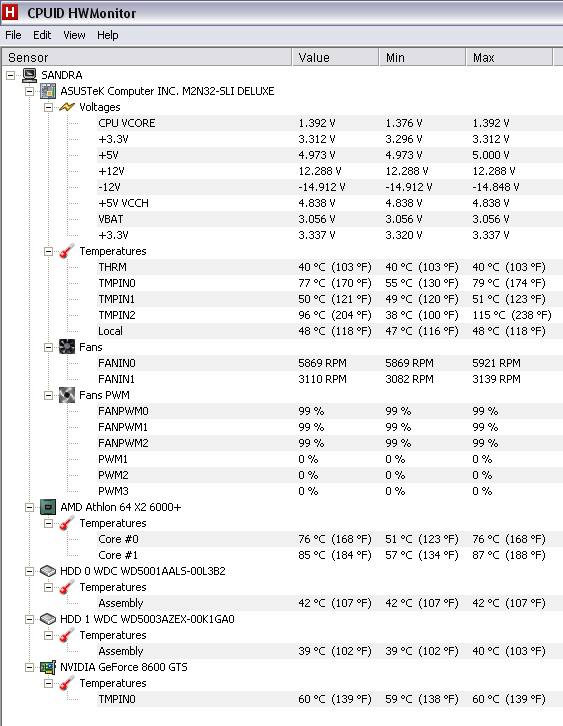Click the Fans PWM fan icon

pos(67,395)
